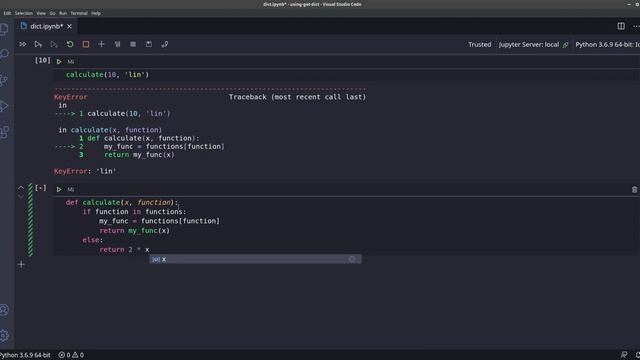Screen dimensions: 640x360
Task: Click execution count [10] label
Action: click(42, 60)
